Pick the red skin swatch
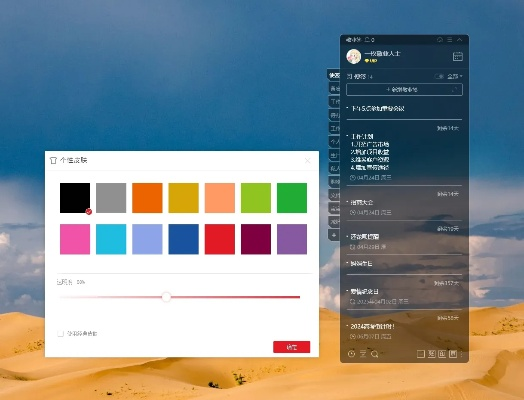The image size is (524, 400). pyautogui.click(x=220, y=239)
